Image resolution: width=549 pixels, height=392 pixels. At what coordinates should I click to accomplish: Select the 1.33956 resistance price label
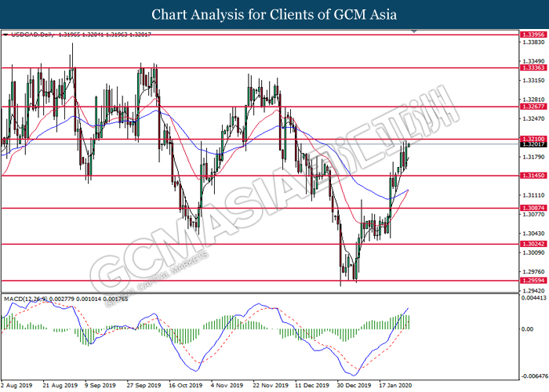tap(533, 34)
